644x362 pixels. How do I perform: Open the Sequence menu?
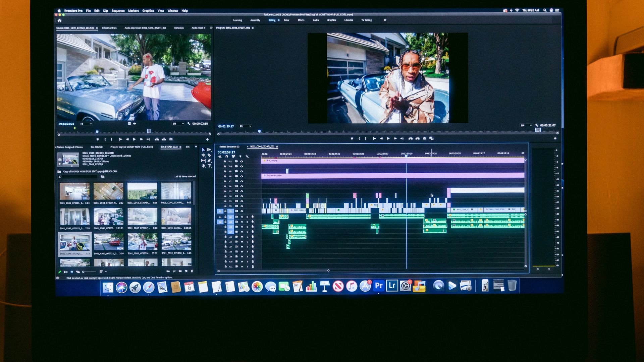tap(118, 11)
